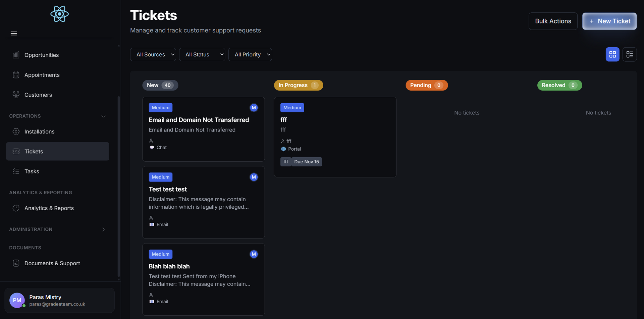644x319 pixels.
Task: Click the React logo in the sidebar
Action: click(59, 14)
